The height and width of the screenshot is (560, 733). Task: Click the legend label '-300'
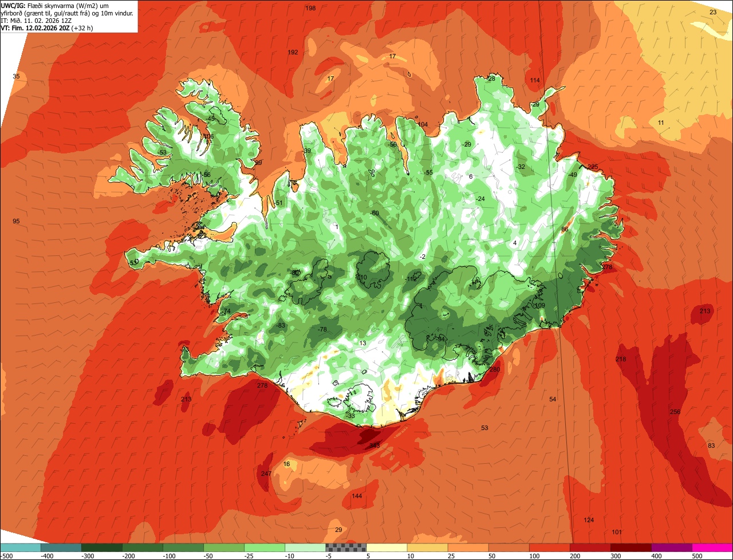point(88,556)
